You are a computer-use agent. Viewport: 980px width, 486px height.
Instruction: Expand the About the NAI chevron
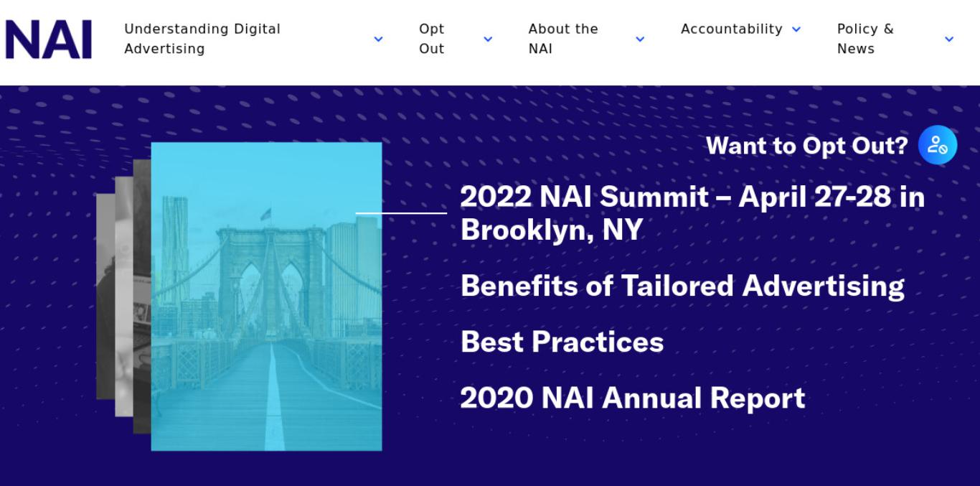[640, 39]
